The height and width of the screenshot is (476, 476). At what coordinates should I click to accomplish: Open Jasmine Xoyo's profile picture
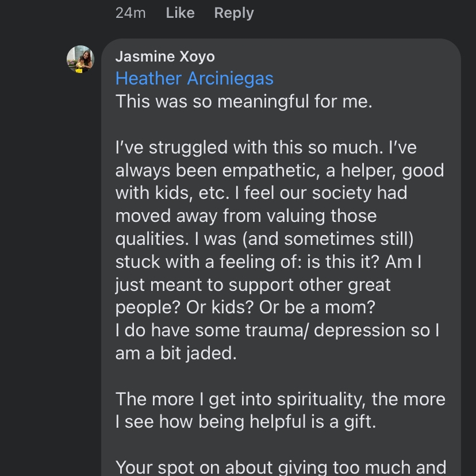[80, 59]
